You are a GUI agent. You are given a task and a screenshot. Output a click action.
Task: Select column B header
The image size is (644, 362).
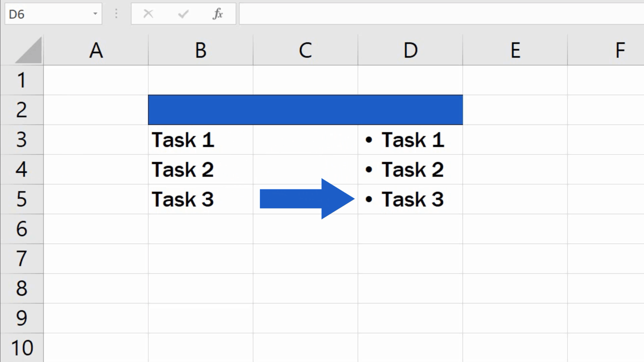coord(200,50)
